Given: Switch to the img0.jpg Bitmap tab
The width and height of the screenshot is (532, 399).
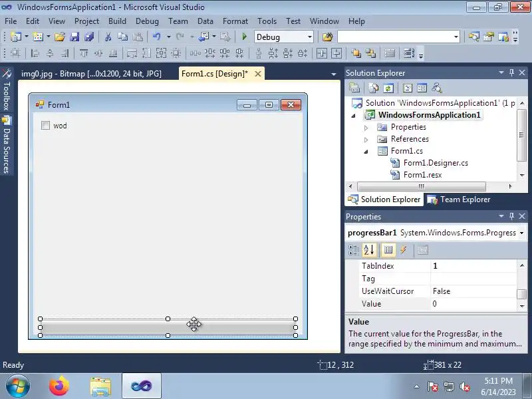Looking at the screenshot, I should (91, 74).
